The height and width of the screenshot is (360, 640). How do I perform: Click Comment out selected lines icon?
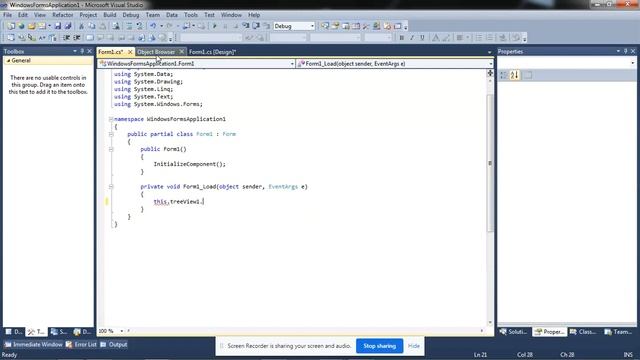pyautogui.click(x=129, y=26)
